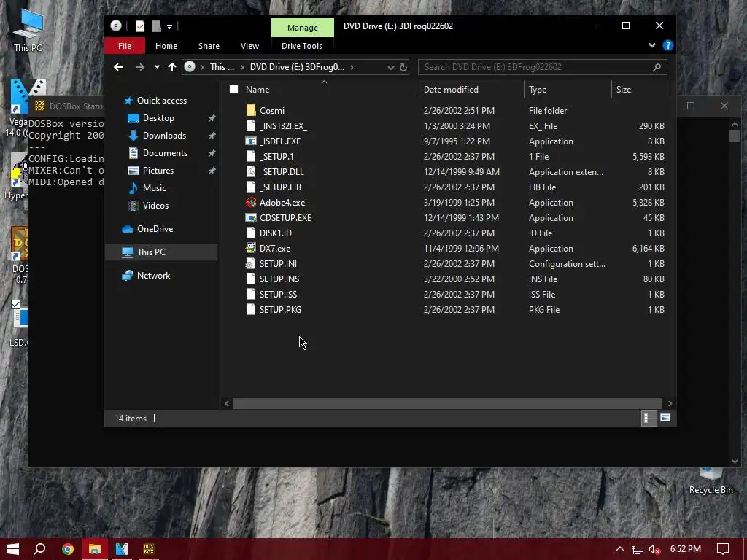Click the 6:52 PM taskbar clock

(x=685, y=549)
